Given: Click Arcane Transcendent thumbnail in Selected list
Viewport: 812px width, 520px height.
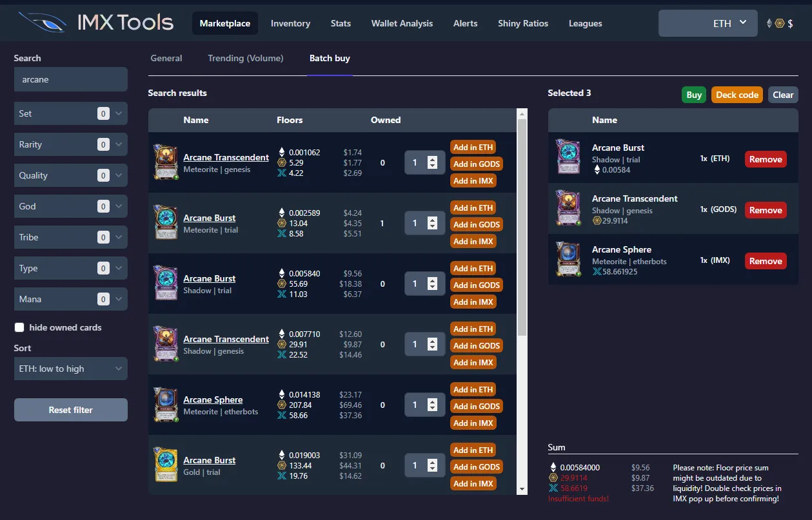Looking at the screenshot, I should pos(568,208).
